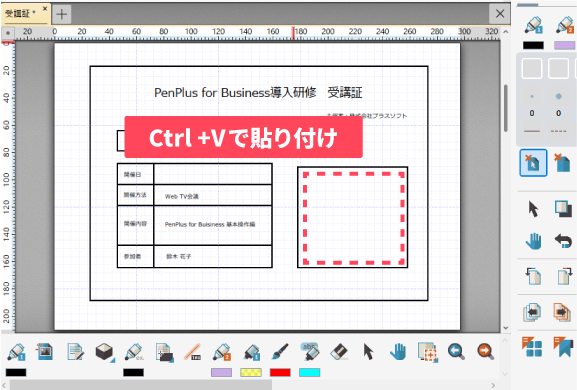This screenshot has width=577, height=390.
Task: Click the orange magnifier with right arrow
Action: [x=485, y=352]
